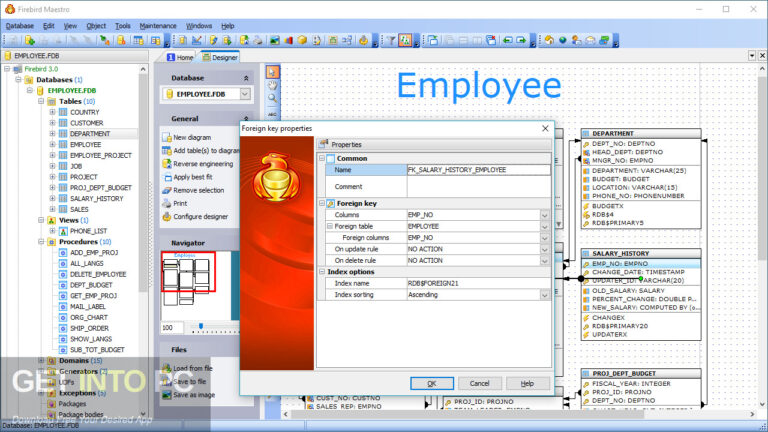
Task: Click the Help button in dialog
Action: [527, 384]
